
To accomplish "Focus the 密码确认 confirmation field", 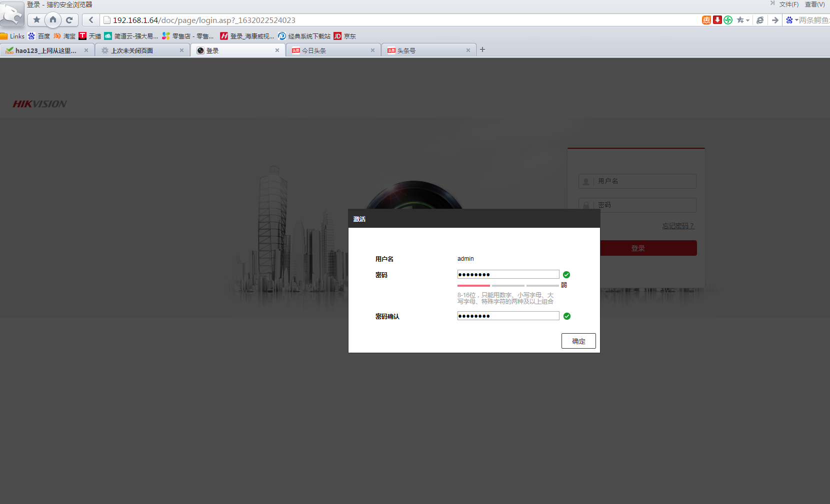I will 508,316.
